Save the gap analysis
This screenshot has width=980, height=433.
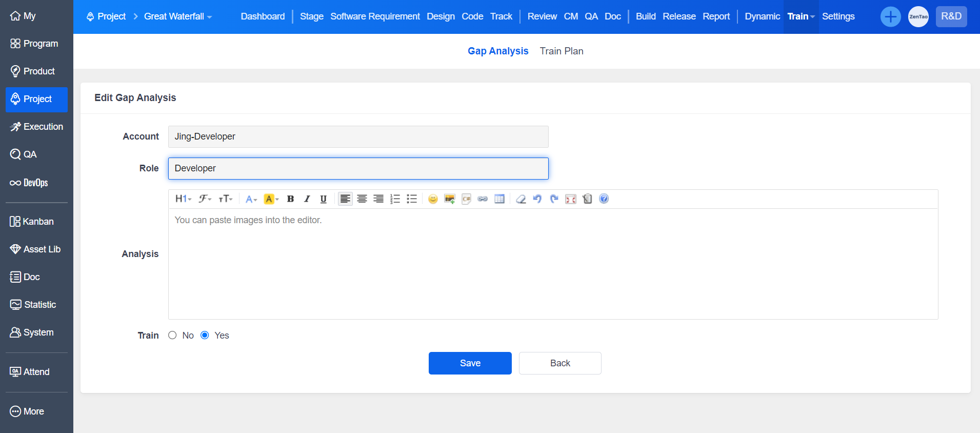coord(470,363)
